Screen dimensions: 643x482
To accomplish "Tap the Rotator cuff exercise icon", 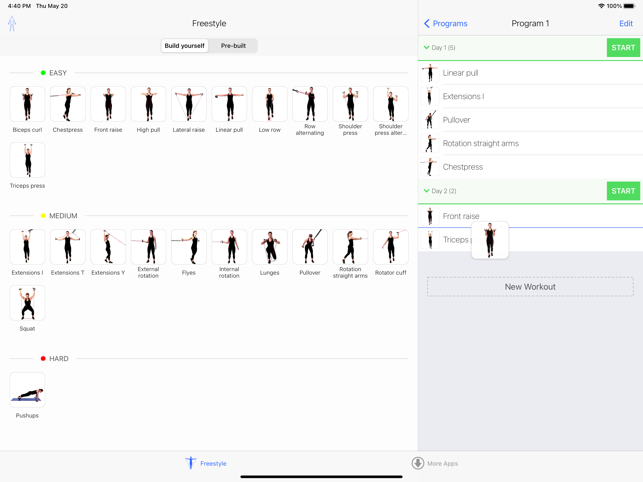I will pos(390,247).
